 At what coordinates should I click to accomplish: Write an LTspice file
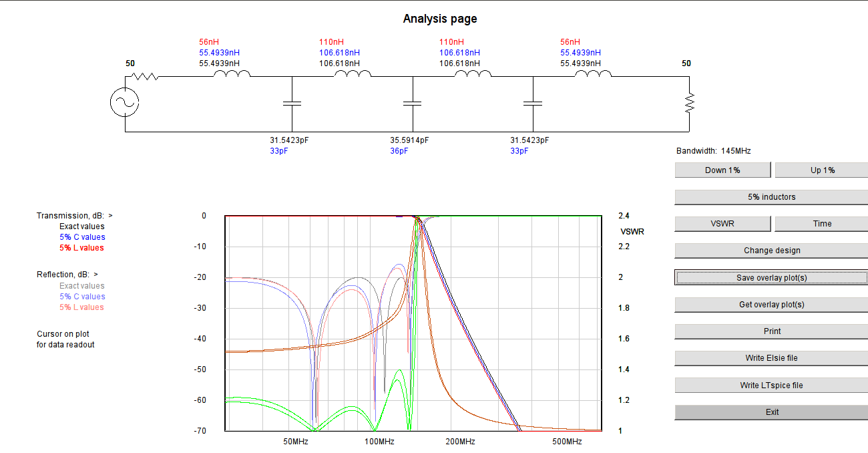(x=771, y=385)
